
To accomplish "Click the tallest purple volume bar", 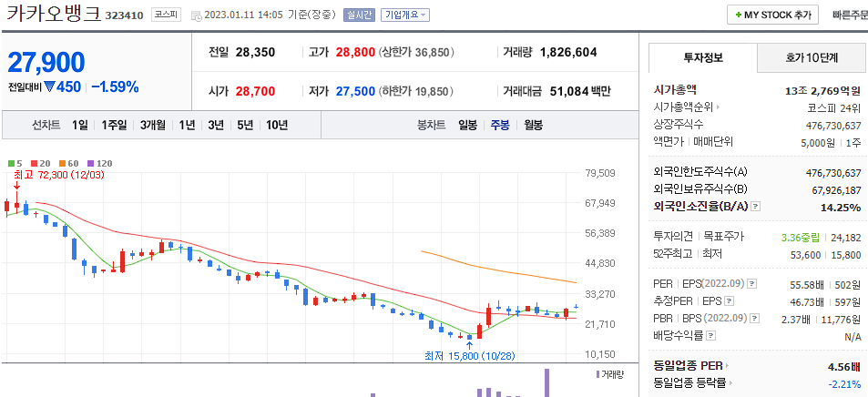I will tap(546, 382).
